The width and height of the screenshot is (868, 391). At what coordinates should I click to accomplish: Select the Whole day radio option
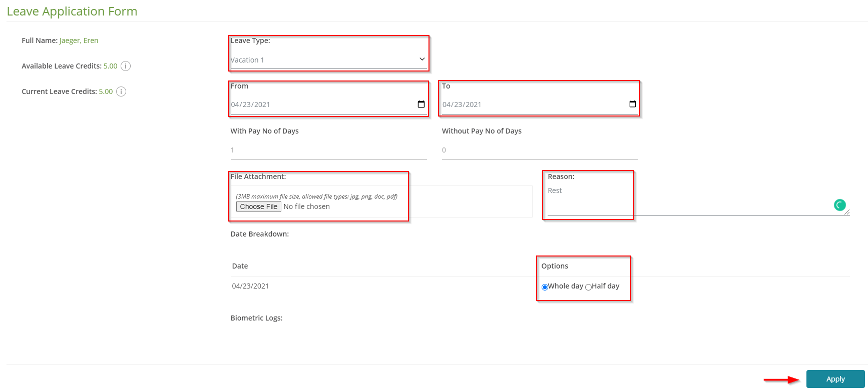[545, 287]
